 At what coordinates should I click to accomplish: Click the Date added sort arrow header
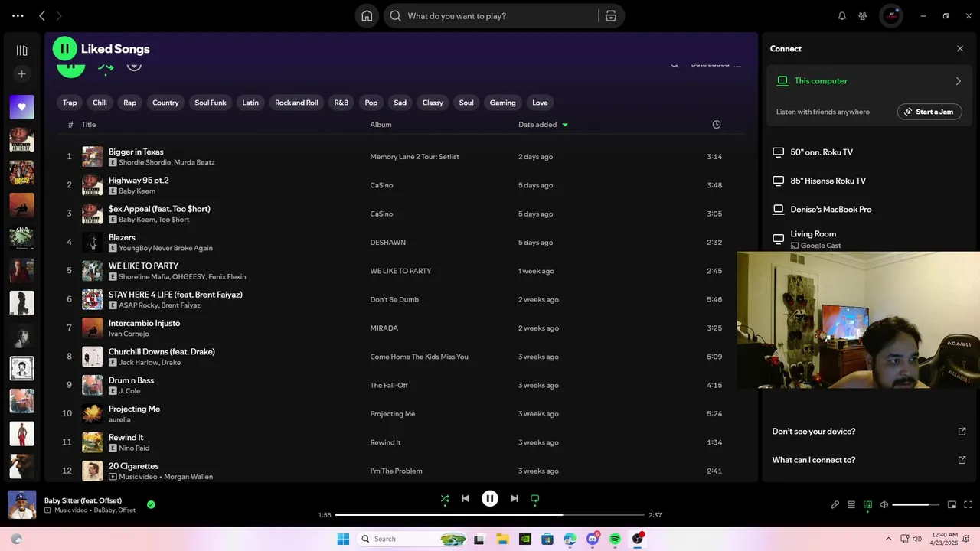(543, 125)
